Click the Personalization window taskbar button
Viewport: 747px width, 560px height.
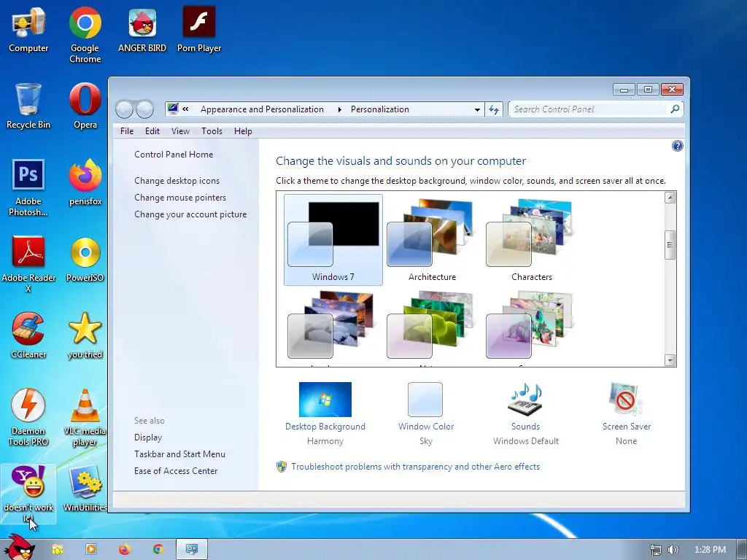click(192, 550)
